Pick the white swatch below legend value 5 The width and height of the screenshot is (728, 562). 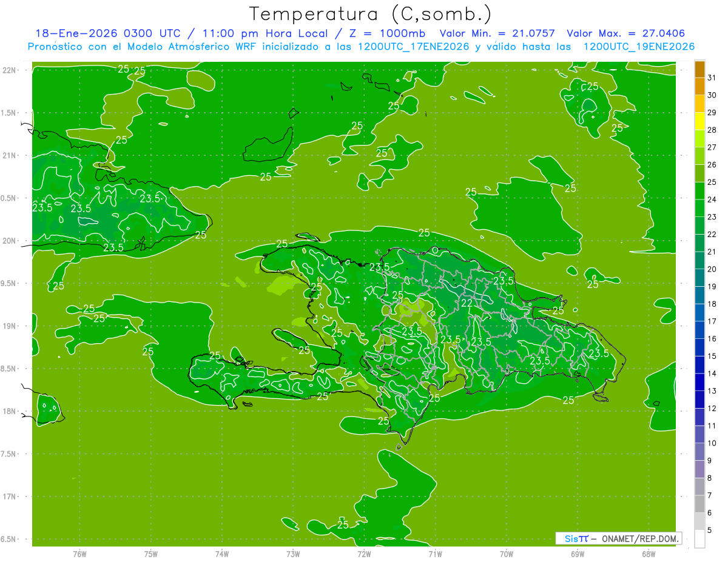tap(699, 539)
